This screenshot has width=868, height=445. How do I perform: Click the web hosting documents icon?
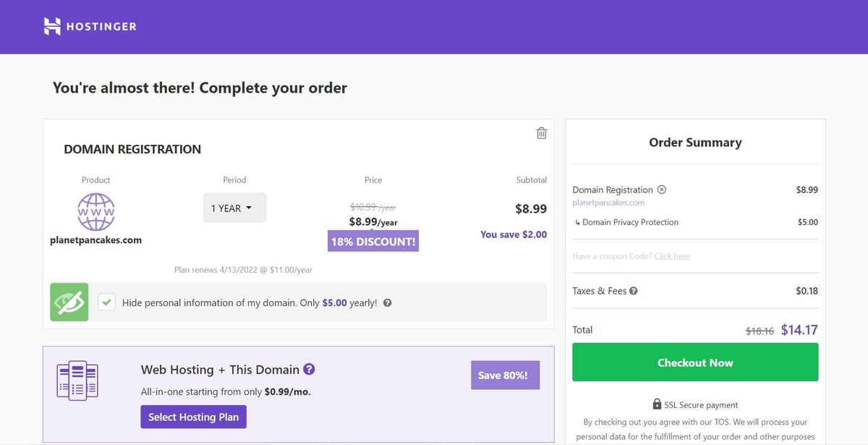pyautogui.click(x=77, y=379)
